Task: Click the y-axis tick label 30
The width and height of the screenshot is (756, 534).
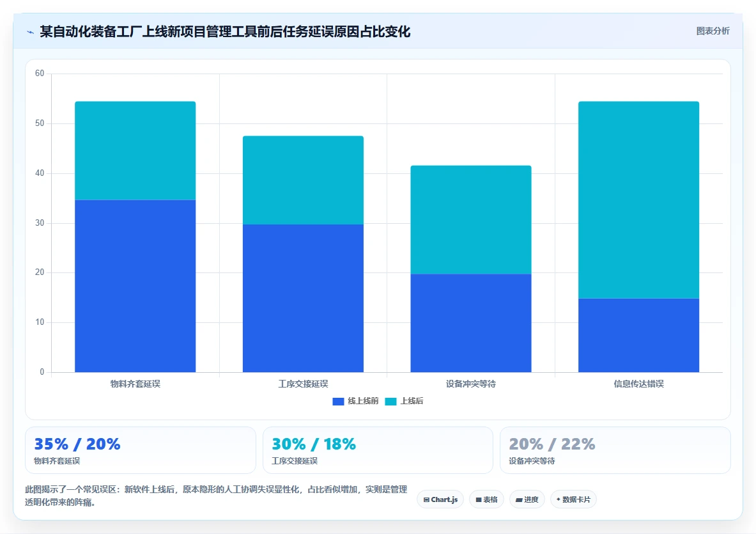Action: pos(40,223)
